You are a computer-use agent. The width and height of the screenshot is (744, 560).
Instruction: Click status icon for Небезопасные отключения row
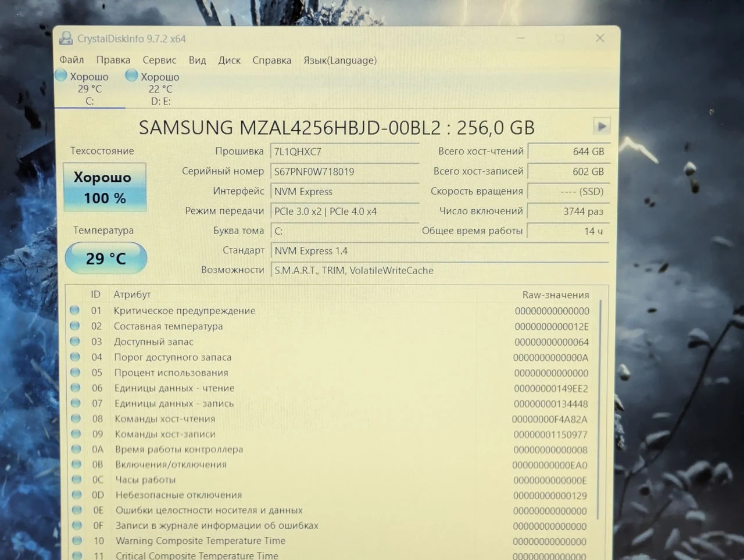pyautogui.click(x=77, y=494)
